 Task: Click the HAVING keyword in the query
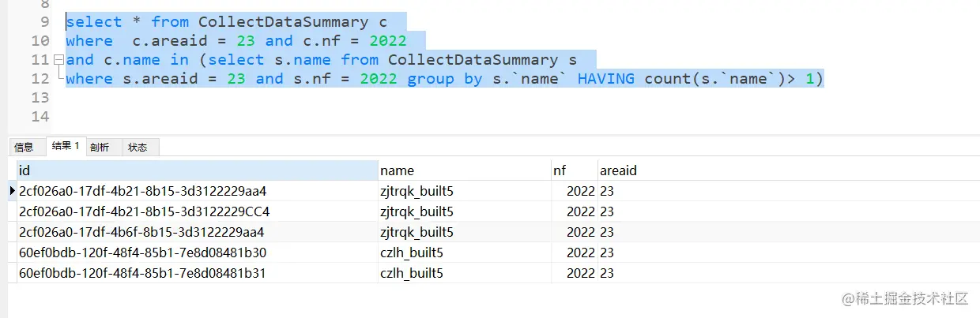[x=605, y=79]
